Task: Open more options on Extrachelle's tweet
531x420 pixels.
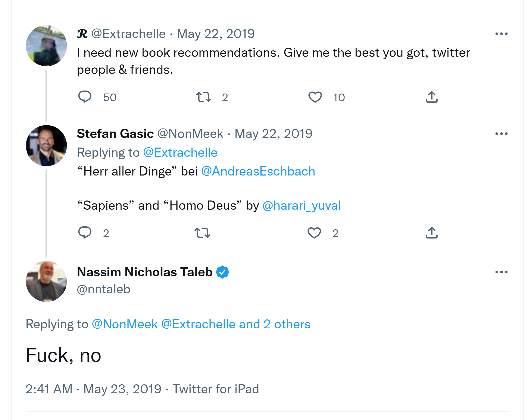Action: tap(501, 34)
